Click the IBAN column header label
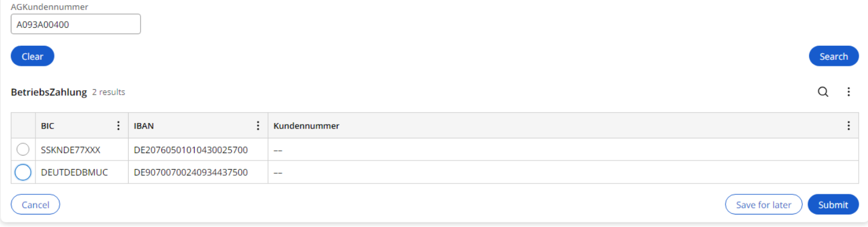868x227 pixels. point(144,126)
